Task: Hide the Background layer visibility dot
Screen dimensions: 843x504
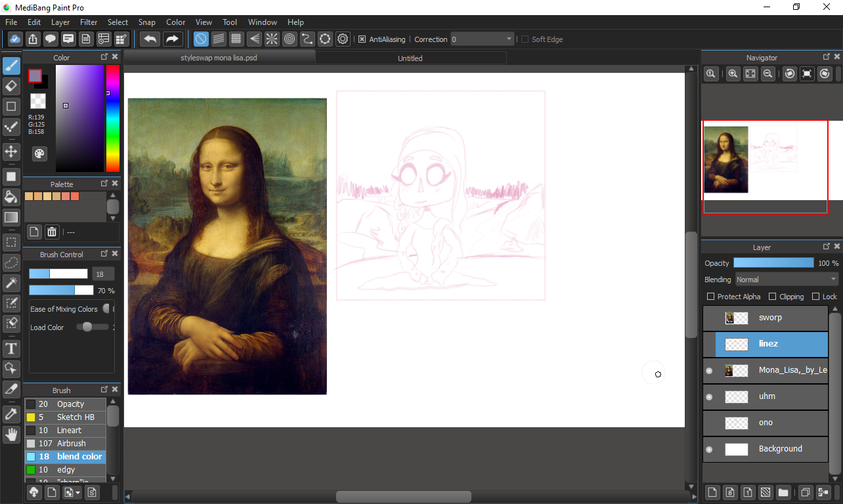Action: [709, 450]
